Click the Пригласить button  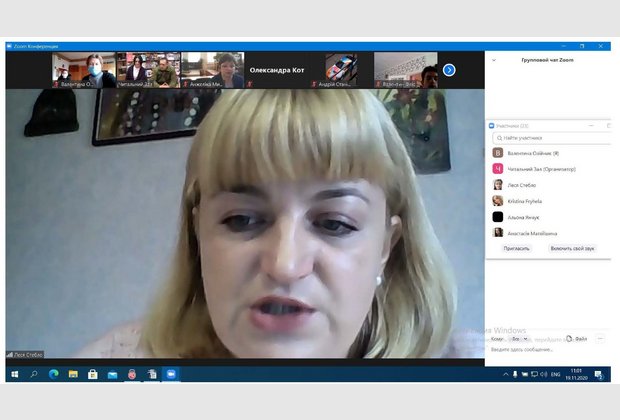tap(516, 248)
